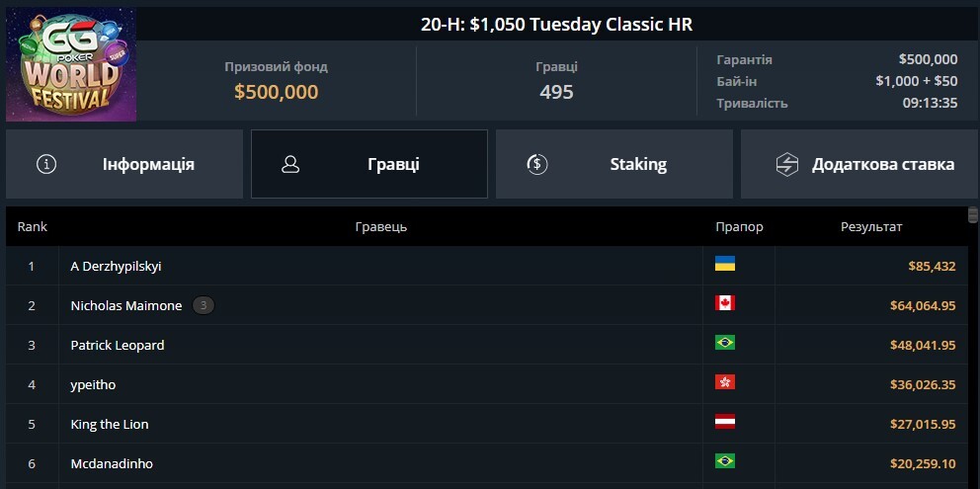
Task: Click the badge beside Nicholas Maimone
Action: [x=203, y=305]
